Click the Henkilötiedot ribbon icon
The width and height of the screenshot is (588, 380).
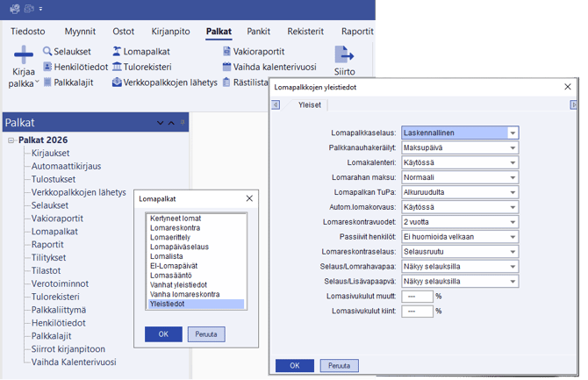tap(47, 68)
